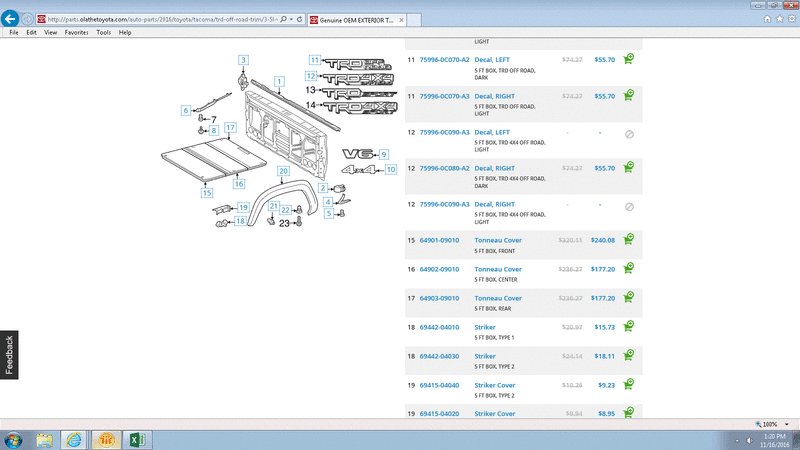Open the orange app icon on taskbar

[x=106, y=440]
